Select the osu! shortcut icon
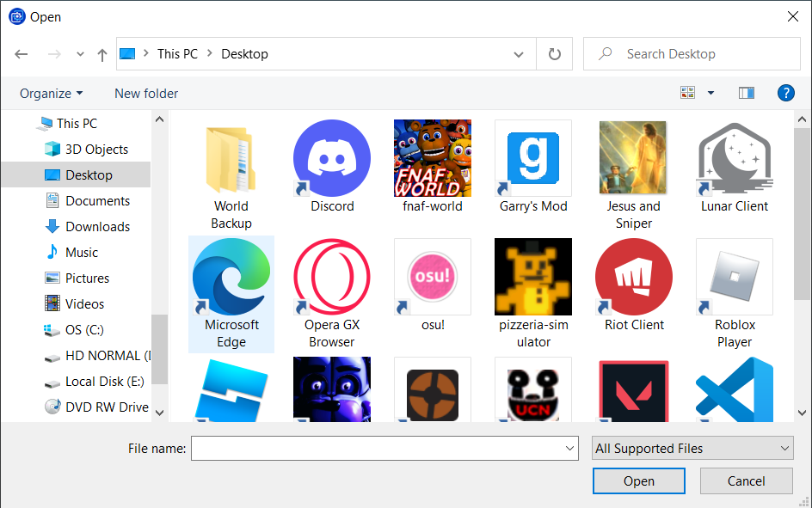Screen dimensions: 812x508 click(x=433, y=277)
